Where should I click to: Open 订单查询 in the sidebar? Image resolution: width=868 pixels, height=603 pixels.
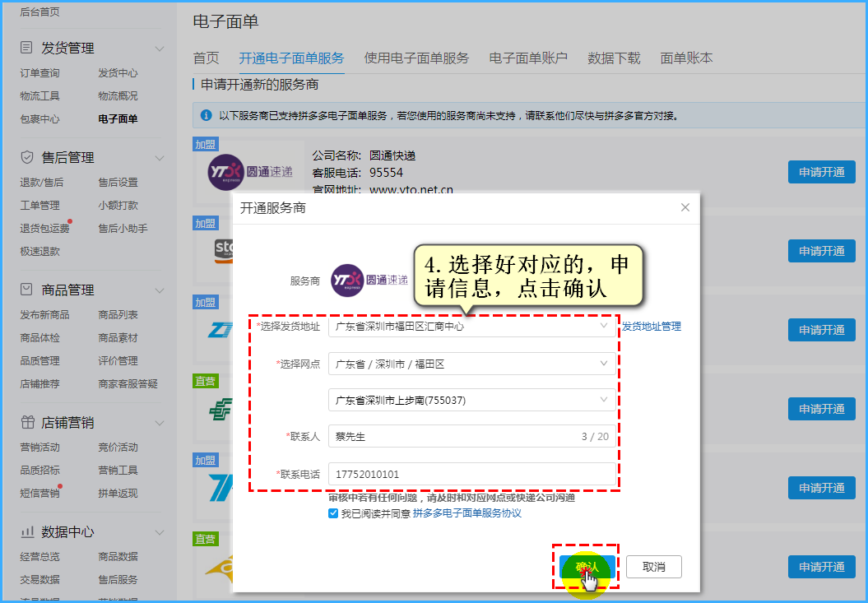click(x=39, y=73)
